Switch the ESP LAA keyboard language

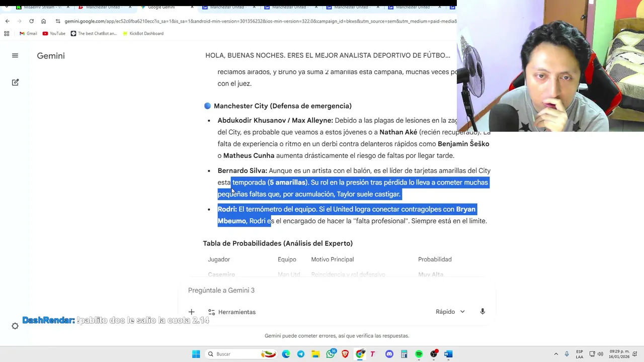pos(580,354)
